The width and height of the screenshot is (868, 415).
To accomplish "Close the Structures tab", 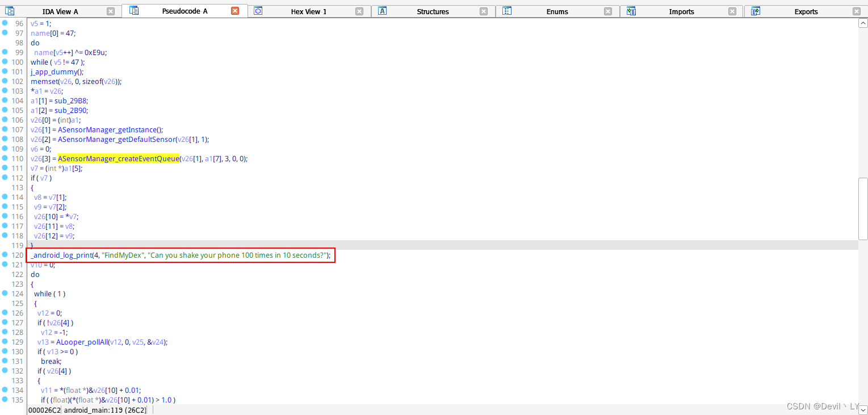I will click(484, 11).
